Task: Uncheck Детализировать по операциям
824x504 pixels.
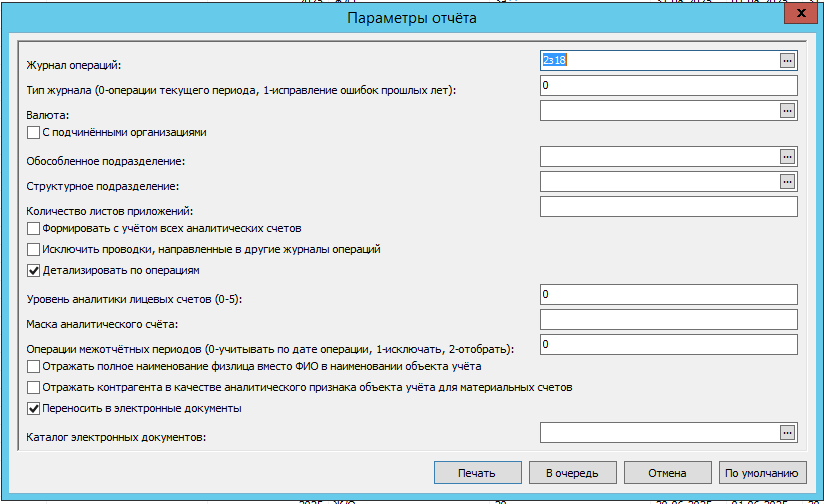Action: pyautogui.click(x=34, y=270)
